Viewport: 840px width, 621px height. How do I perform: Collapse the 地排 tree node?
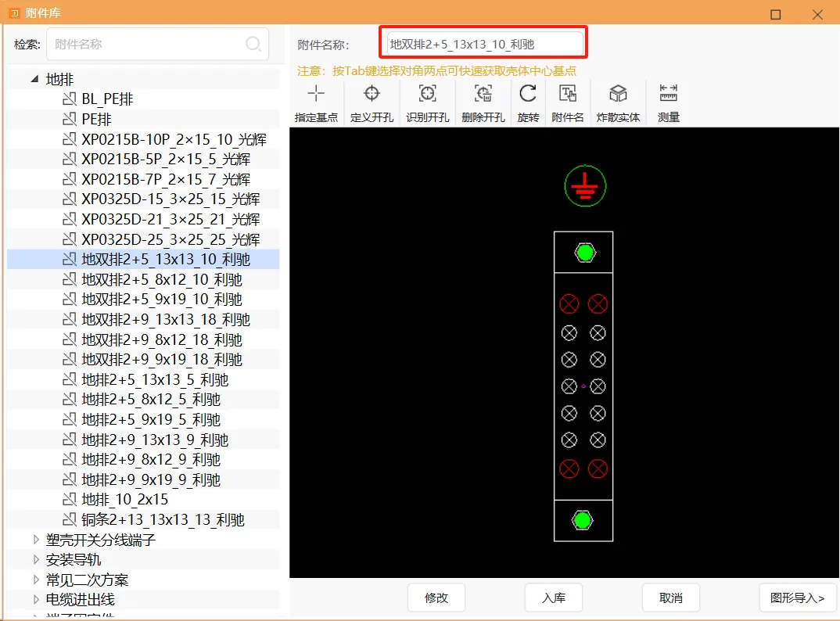pos(35,79)
